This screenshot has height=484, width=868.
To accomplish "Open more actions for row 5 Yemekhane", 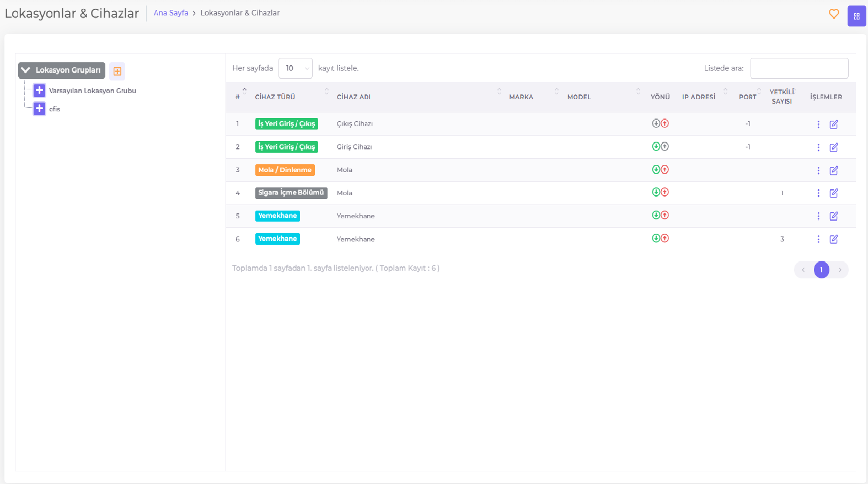I will click(x=818, y=216).
